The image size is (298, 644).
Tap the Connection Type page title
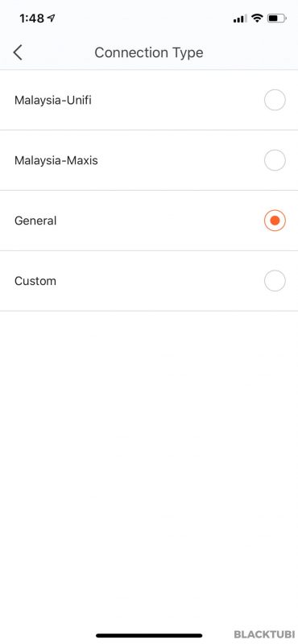click(149, 52)
